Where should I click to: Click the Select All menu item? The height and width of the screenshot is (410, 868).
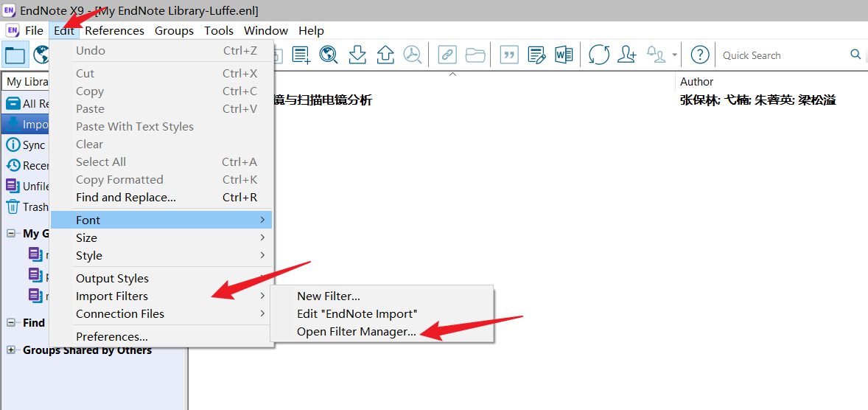pos(161,161)
